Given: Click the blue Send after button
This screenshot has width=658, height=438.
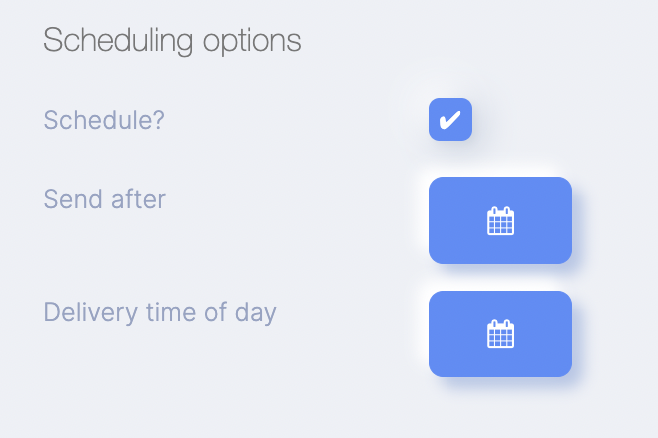Looking at the screenshot, I should pyautogui.click(x=500, y=220).
